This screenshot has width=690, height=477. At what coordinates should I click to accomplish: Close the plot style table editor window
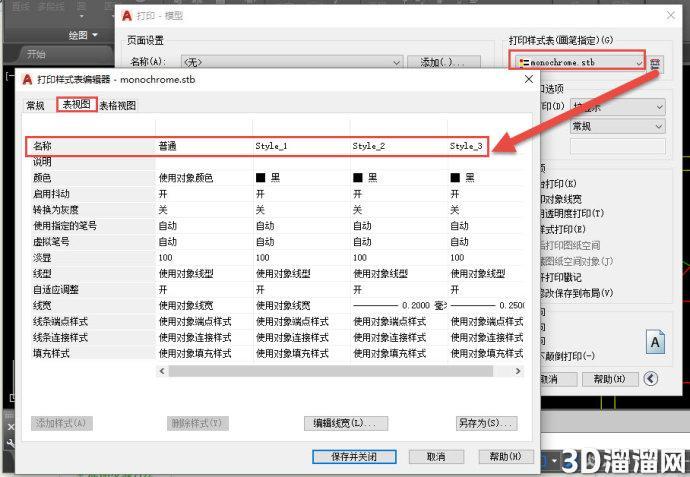[529, 79]
